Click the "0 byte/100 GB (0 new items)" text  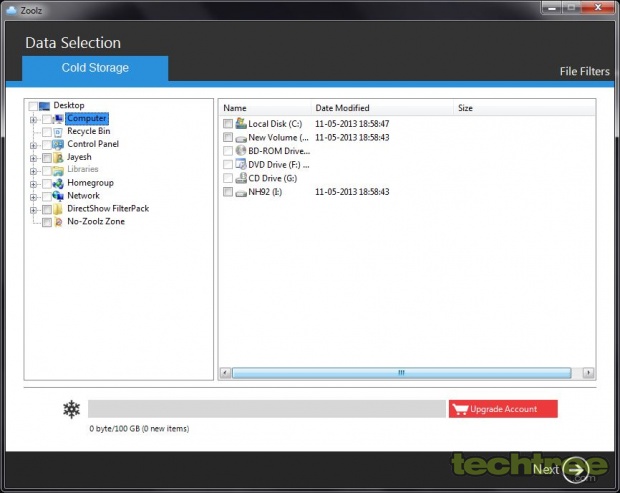[139, 429]
